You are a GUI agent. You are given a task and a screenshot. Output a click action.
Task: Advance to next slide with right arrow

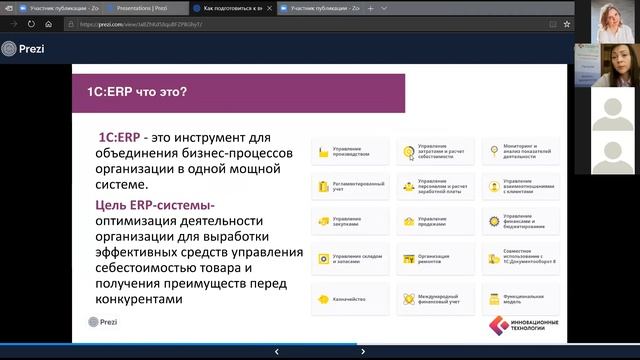363,351
